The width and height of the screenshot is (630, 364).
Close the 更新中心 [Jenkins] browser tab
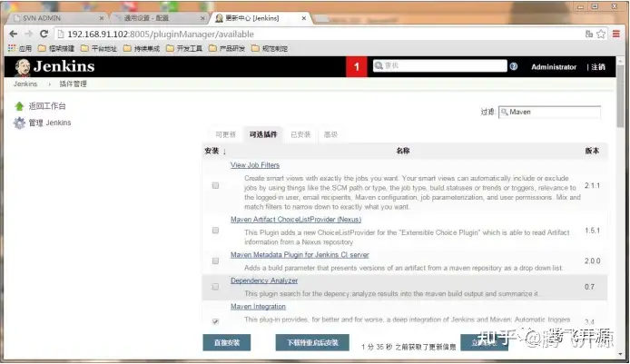(304, 18)
